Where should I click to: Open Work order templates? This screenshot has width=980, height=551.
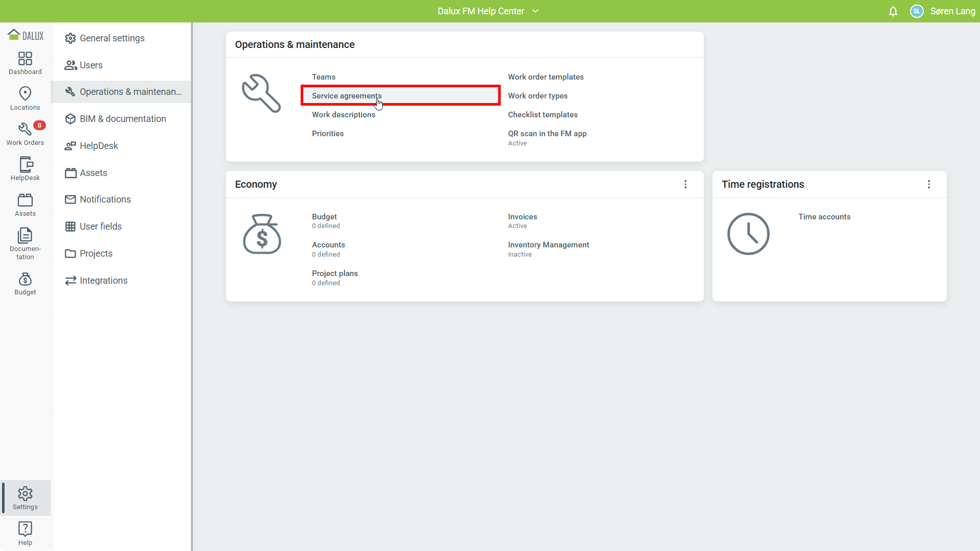point(546,77)
